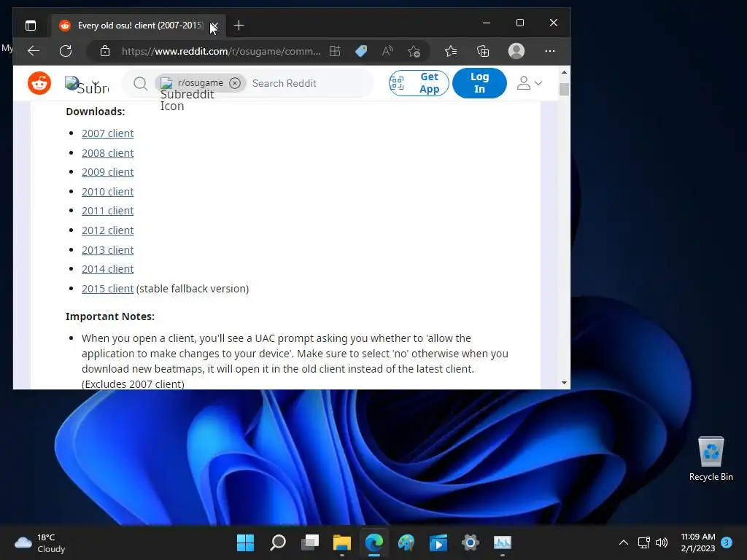Open the network tray icon
Screen dimensions: 747x560
[x=643, y=542]
